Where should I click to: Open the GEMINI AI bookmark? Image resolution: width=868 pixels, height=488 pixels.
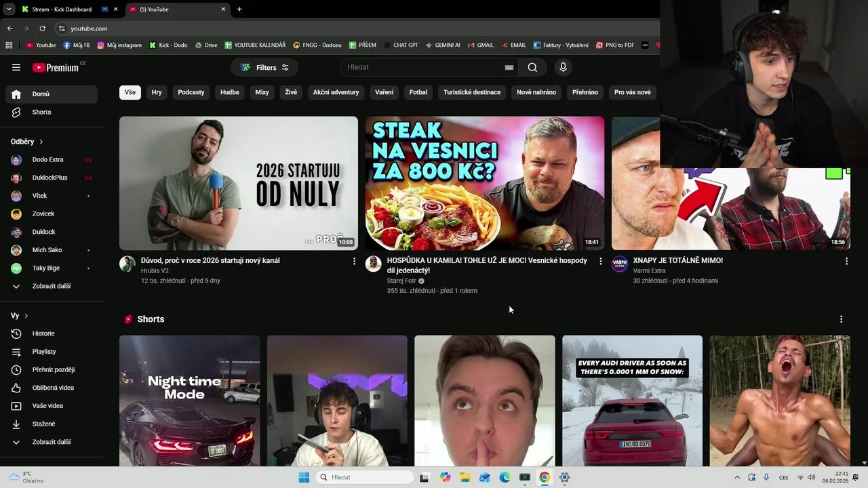click(x=443, y=45)
